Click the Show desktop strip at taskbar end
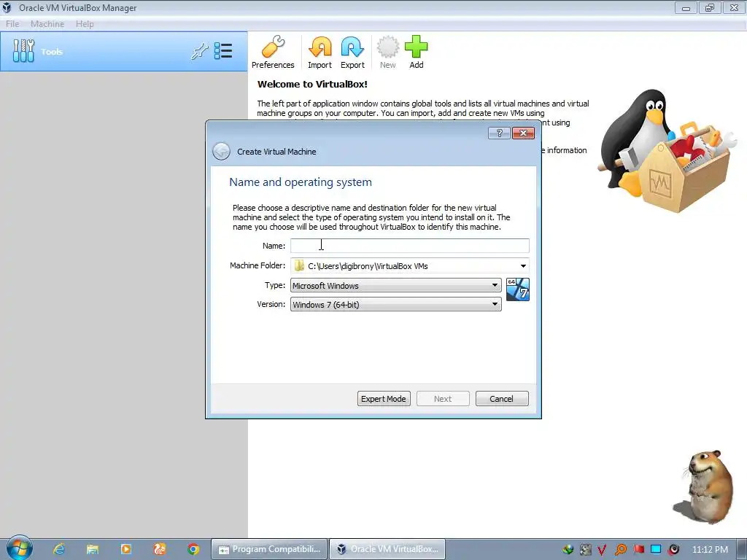This screenshot has width=747, height=560. point(741,549)
